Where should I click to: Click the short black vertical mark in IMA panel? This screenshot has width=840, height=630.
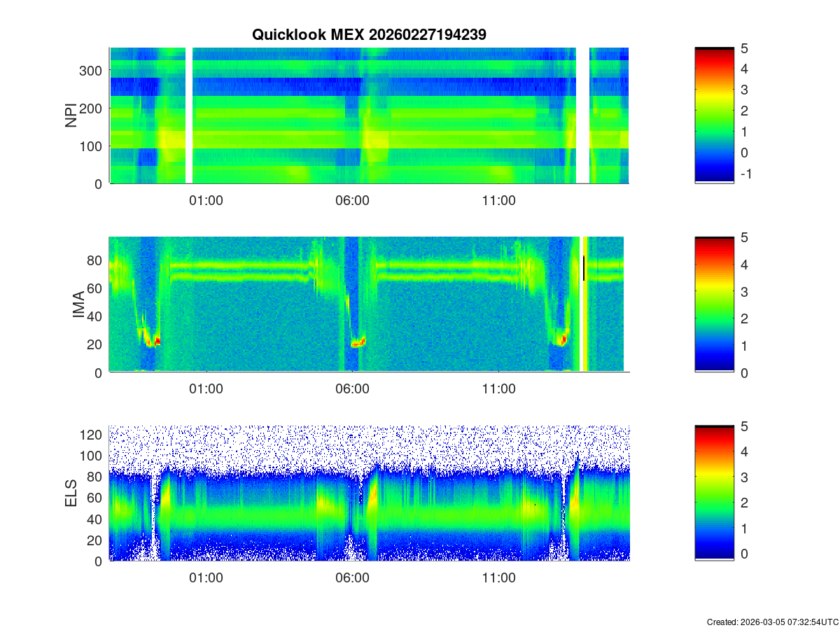click(583, 268)
